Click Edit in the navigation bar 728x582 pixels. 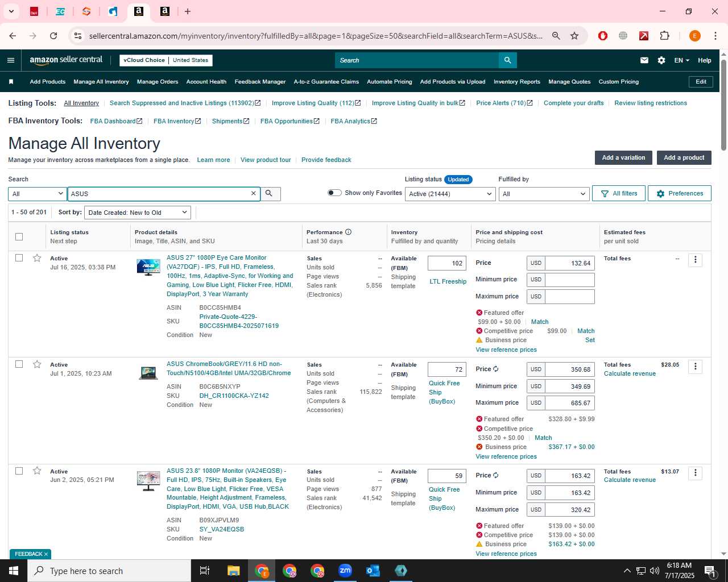tap(701, 82)
